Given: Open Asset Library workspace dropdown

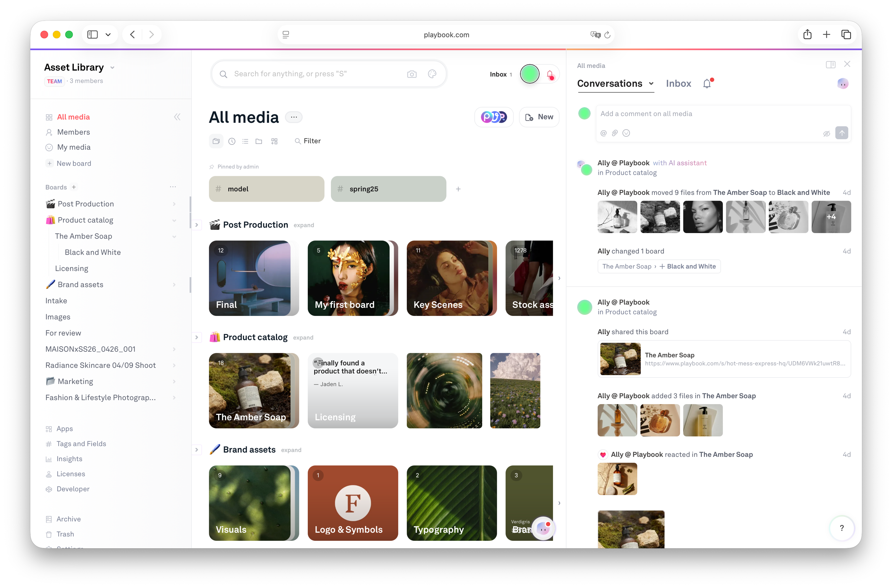Looking at the screenshot, I should coord(112,68).
